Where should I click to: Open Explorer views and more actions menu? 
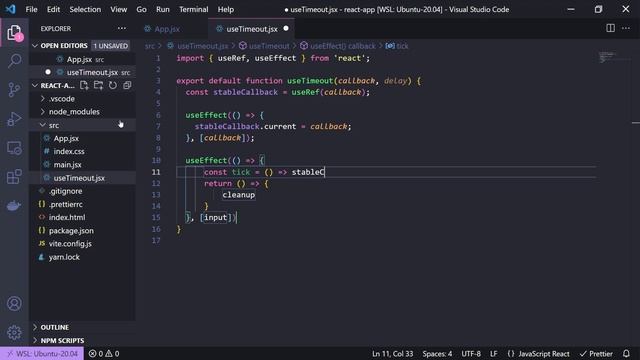click(122, 29)
